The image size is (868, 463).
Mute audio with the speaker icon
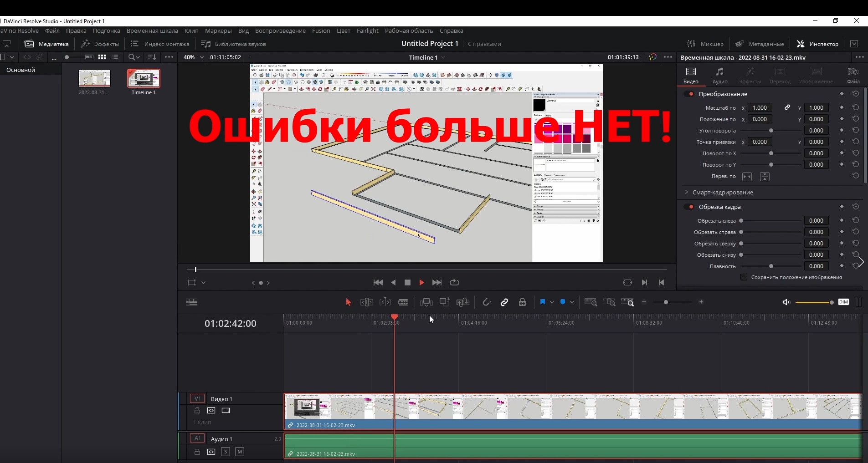click(x=786, y=302)
